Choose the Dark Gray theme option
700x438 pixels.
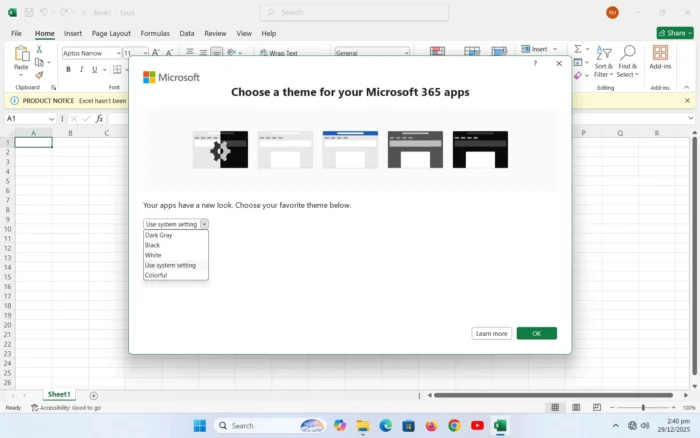click(159, 235)
